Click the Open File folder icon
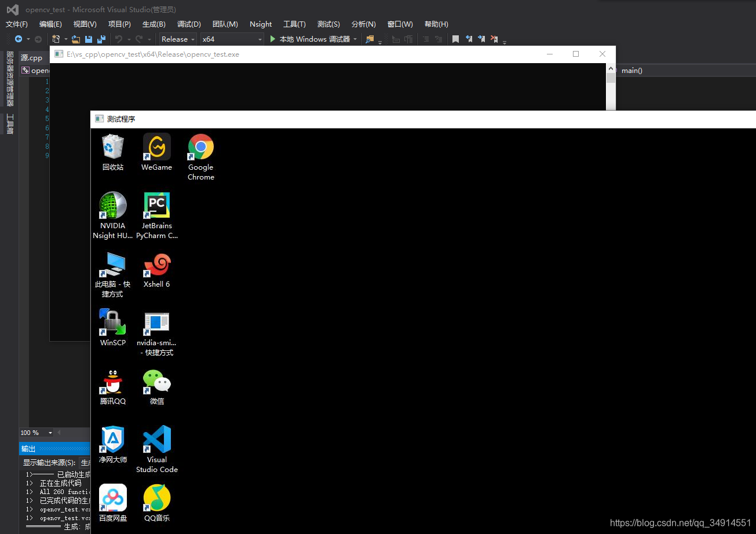 [x=76, y=39]
